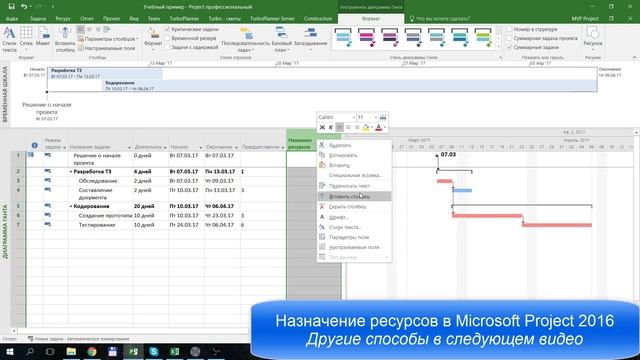Select Шрифт... in context menu

353,217
